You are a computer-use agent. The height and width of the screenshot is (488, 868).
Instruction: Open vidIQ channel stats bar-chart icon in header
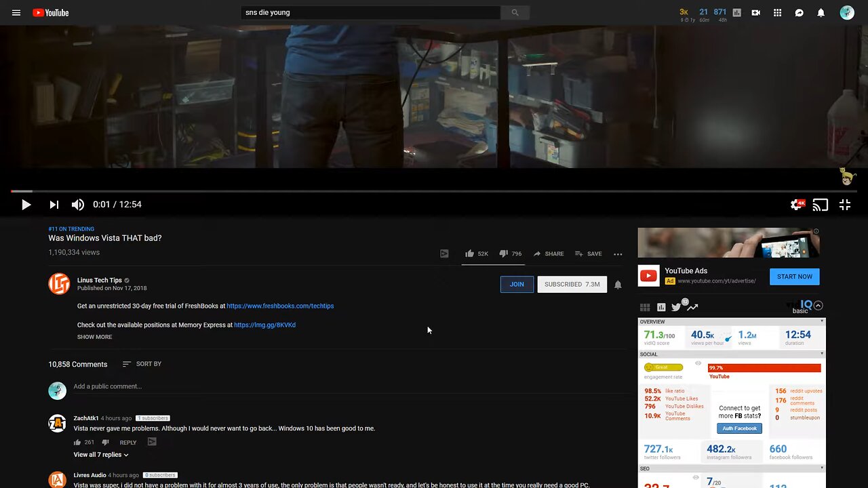pyautogui.click(x=737, y=13)
